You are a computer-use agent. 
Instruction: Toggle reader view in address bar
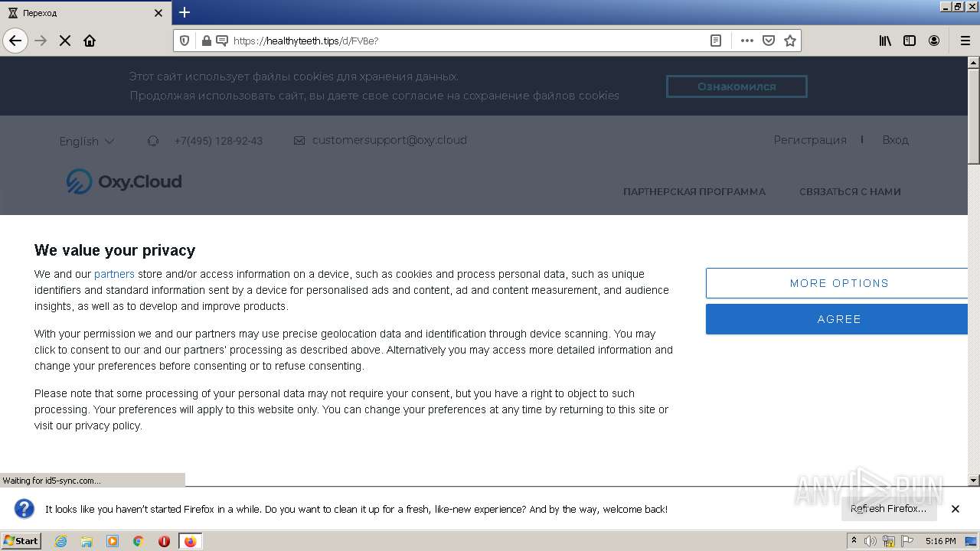(716, 41)
